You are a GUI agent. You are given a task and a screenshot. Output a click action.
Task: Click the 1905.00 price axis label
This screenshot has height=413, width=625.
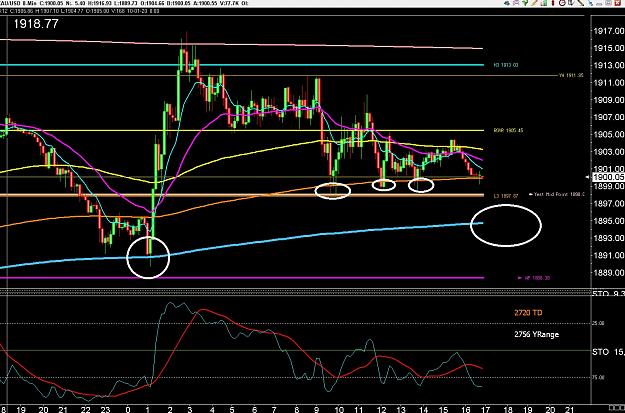click(x=609, y=134)
